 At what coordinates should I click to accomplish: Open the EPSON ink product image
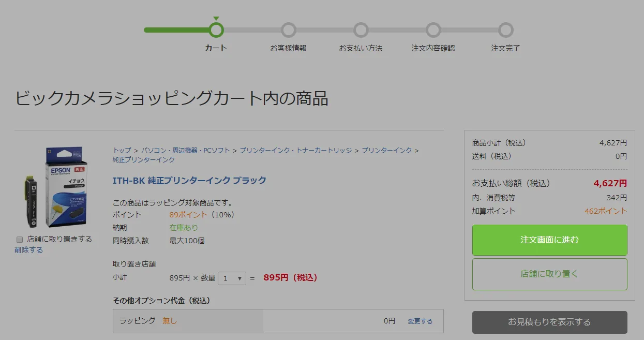coord(54,188)
